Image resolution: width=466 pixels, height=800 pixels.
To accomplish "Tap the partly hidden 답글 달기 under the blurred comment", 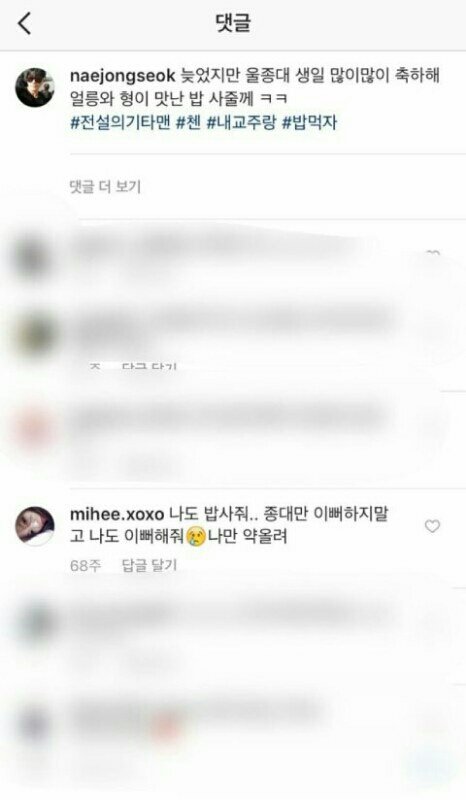I will [150, 367].
